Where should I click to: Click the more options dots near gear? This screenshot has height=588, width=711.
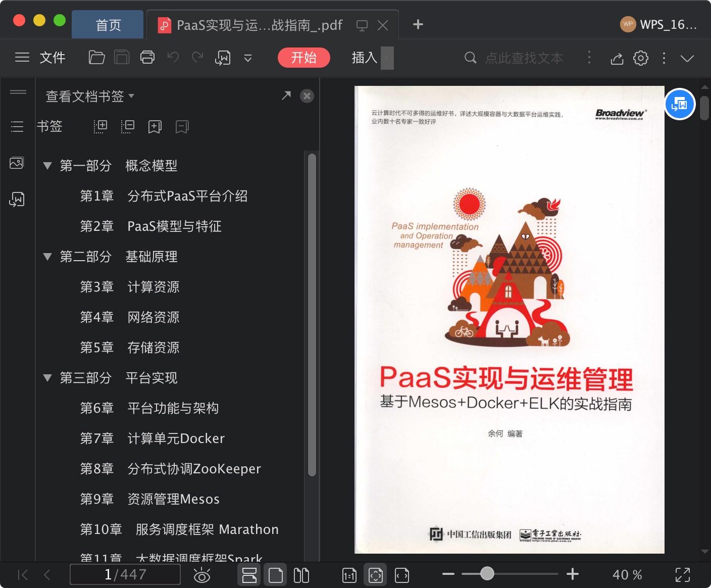[664, 58]
